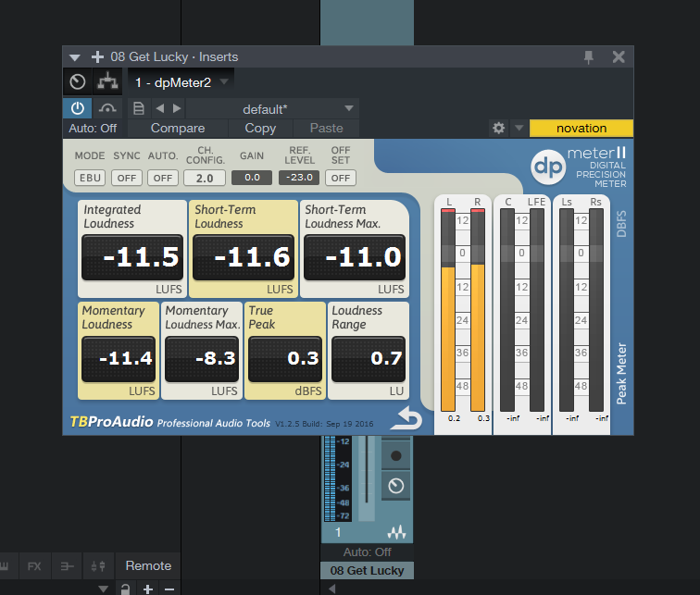
Task: Open the default* preset dropdown
Action: tap(349, 108)
